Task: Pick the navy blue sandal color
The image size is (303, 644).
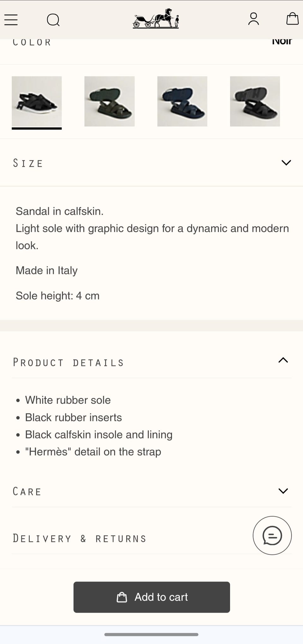Action: 182,101
